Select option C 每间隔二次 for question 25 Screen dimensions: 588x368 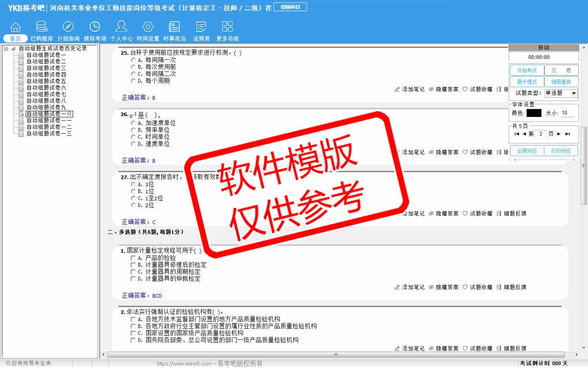click(134, 74)
